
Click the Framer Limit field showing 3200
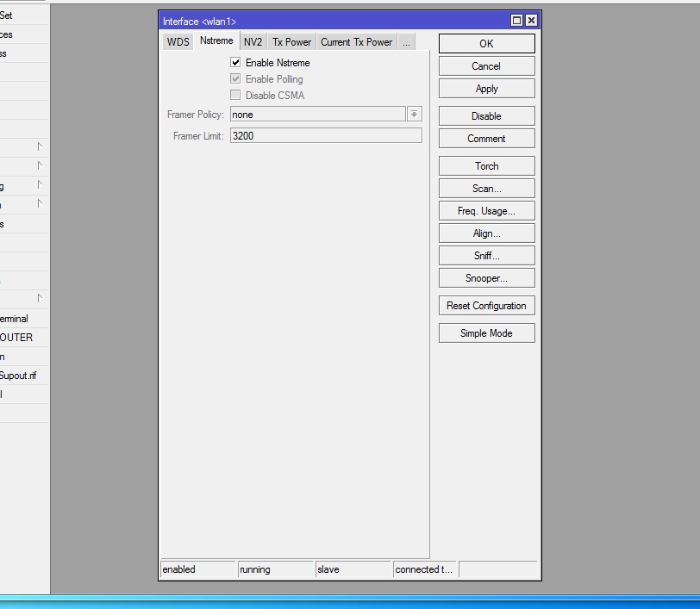coord(326,135)
